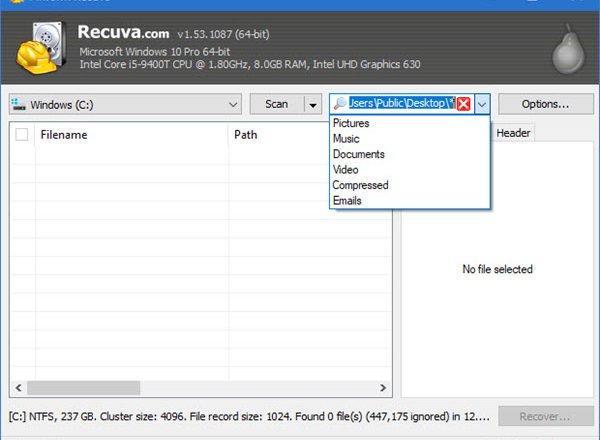Click the right scroll arrow in file list
Screen dimensions: 600x440
(x=383, y=388)
